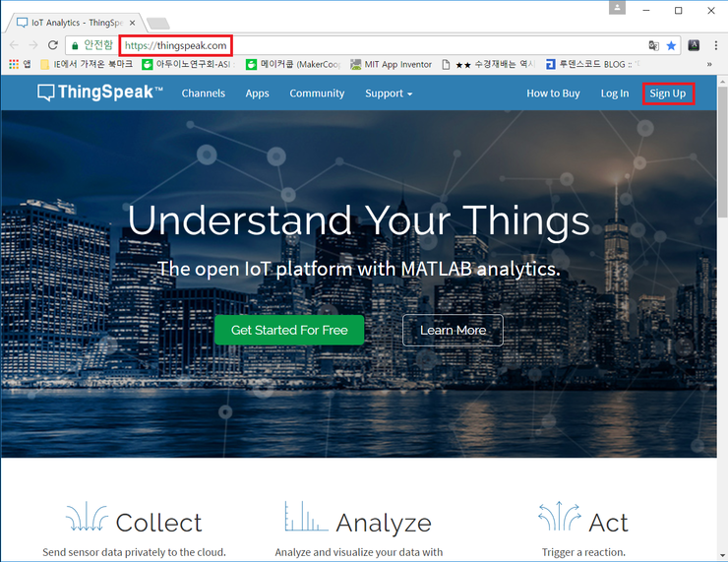Image resolution: width=728 pixels, height=562 pixels.
Task: Click the green secure padlock icon
Action: click(x=75, y=45)
